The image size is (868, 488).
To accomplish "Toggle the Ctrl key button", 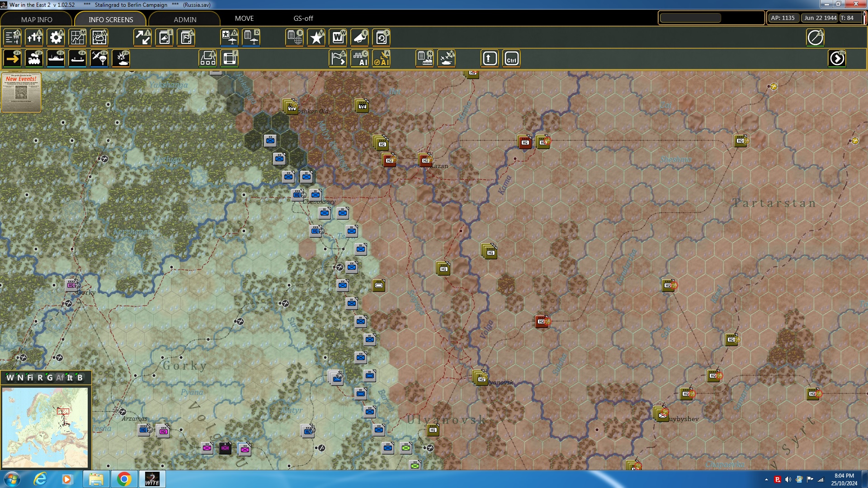I will pyautogui.click(x=512, y=58).
